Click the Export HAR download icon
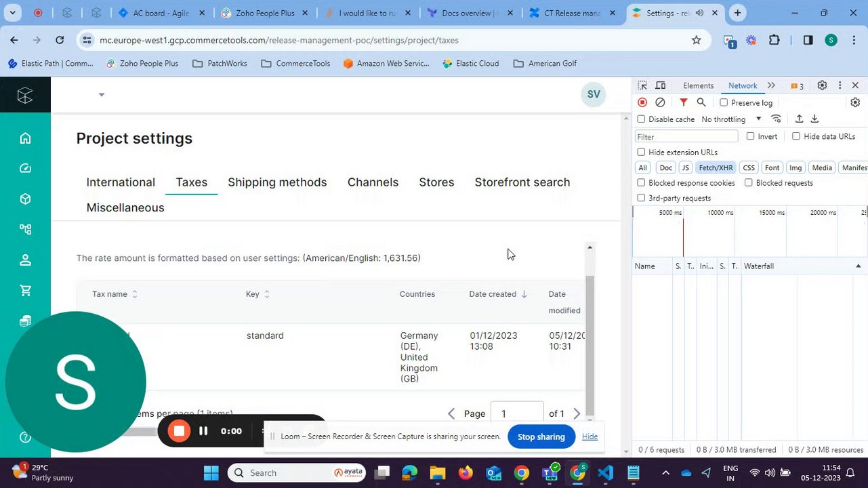The height and width of the screenshot is (488, 868). coord(814,119)
